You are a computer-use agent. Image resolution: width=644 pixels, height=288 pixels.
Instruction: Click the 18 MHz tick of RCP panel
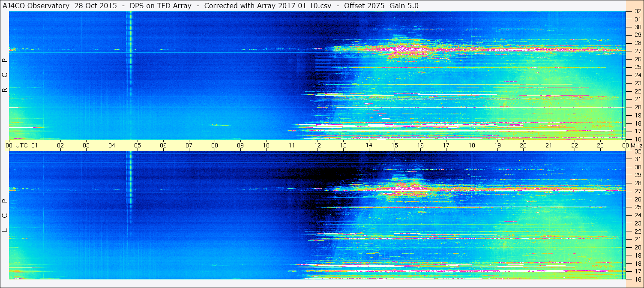637,123
